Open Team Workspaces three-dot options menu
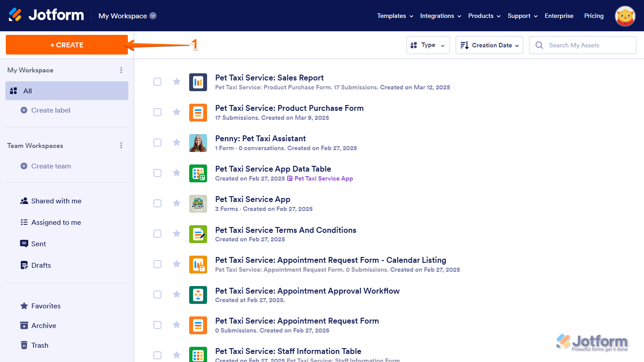Image resolution: width=644 pixels, height=362 pixels. tap(121, 146)
